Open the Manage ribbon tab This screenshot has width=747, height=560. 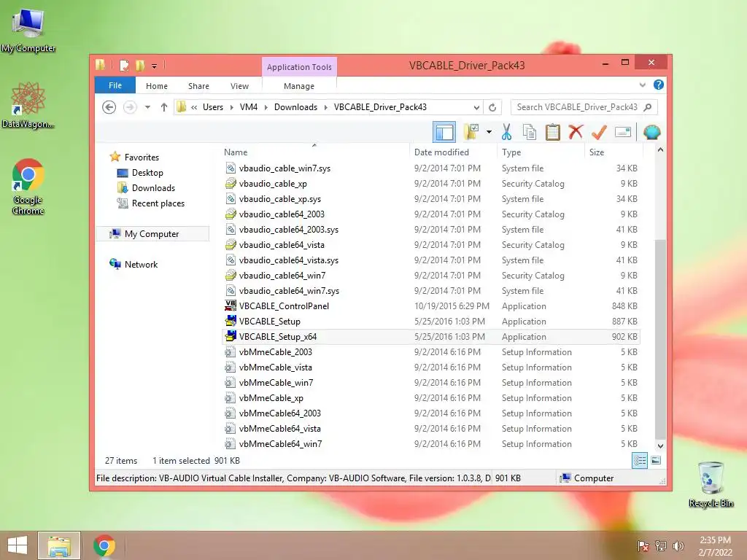[x=298, y=86]
